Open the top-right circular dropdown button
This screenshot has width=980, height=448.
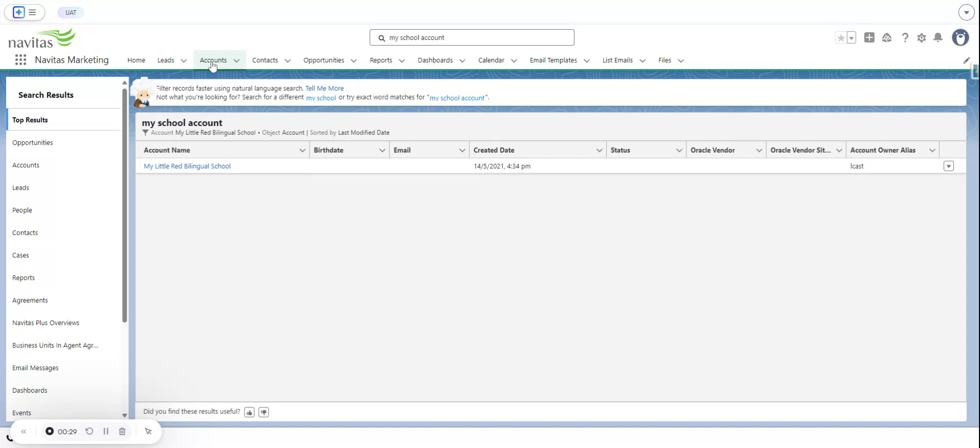point(966,12)
